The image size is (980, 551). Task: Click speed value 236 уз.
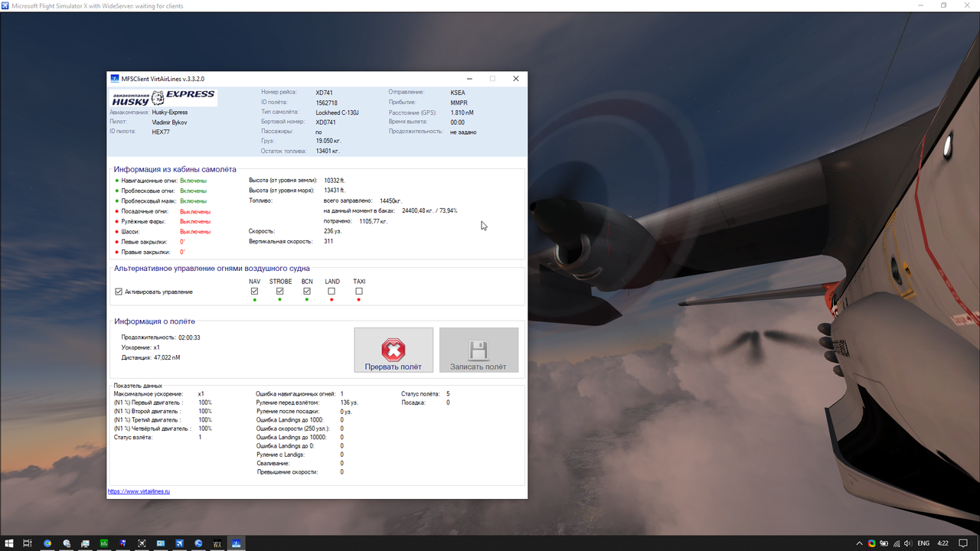point(332,231)
